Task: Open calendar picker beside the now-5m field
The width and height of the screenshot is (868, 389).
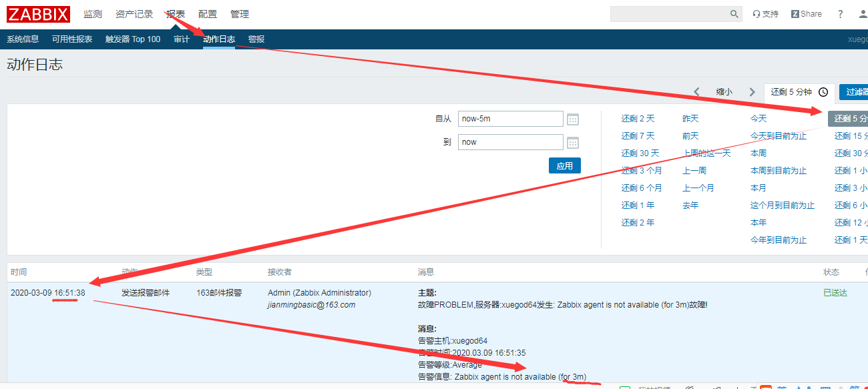Action: (572, 119)
